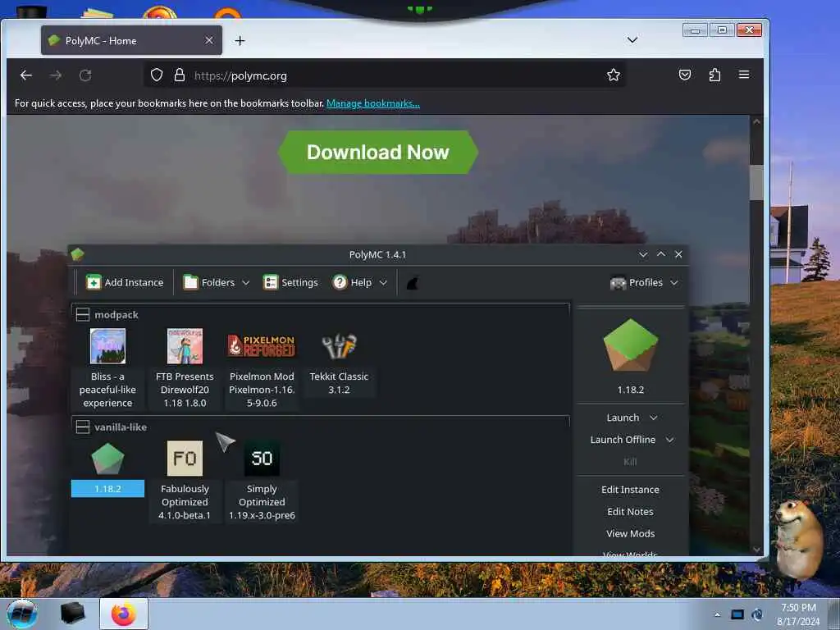Click Launch in the instance side panel
840x630 pixels.
(x=623, y=418)
